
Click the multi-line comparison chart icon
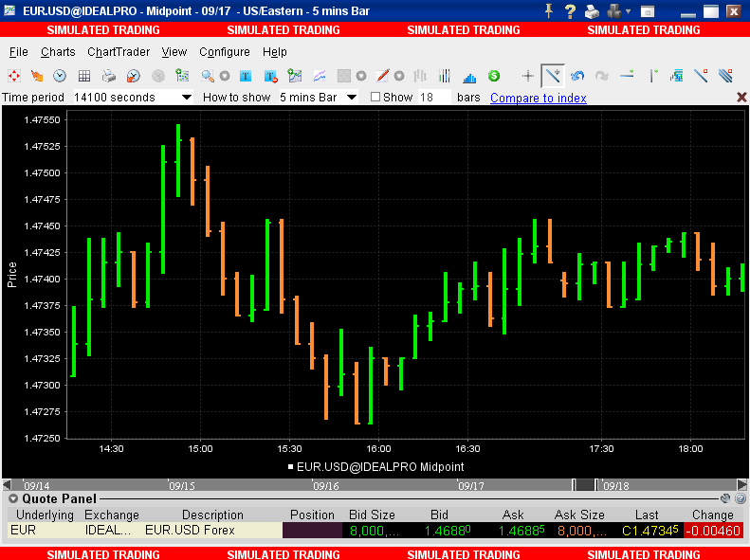(320, 76)
